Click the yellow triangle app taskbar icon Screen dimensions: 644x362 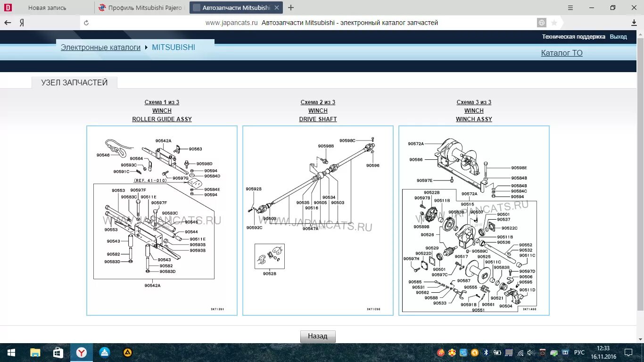(x=127, y=353)
